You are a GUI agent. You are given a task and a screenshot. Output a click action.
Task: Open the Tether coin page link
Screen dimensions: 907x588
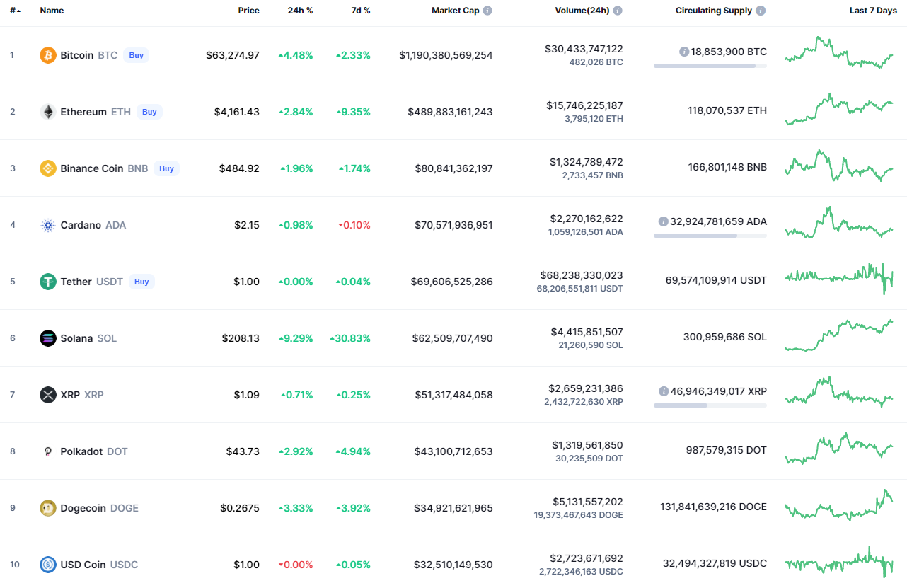76,282
